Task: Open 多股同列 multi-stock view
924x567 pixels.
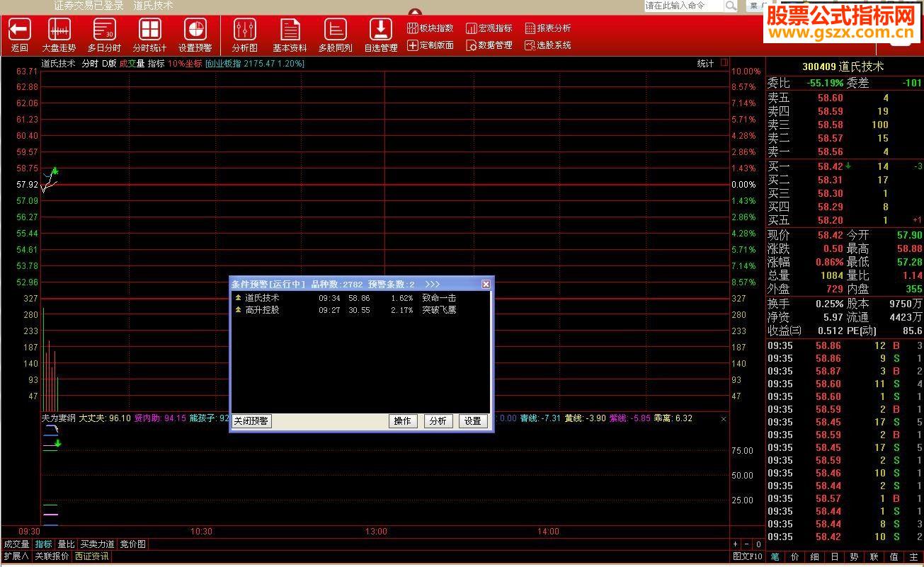Action: tap(335, 35)
